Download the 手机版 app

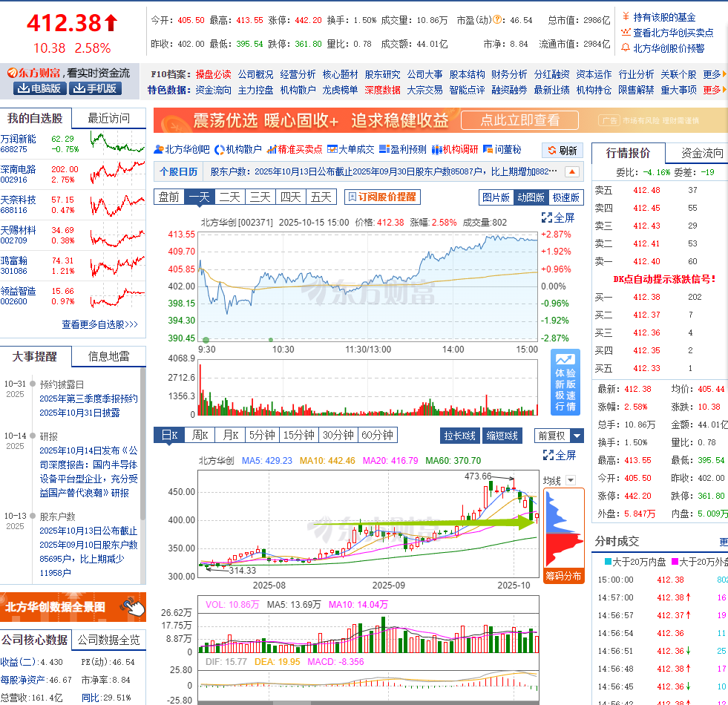coord(95,88)
